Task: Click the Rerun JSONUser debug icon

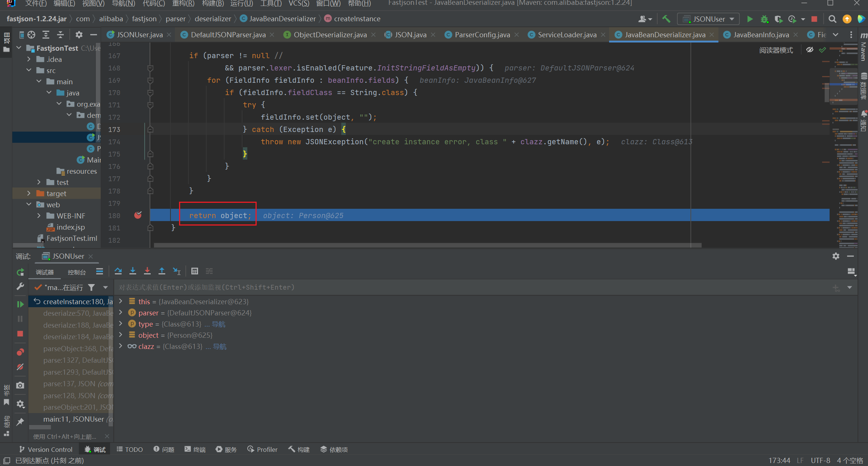Action: (20, 272)
